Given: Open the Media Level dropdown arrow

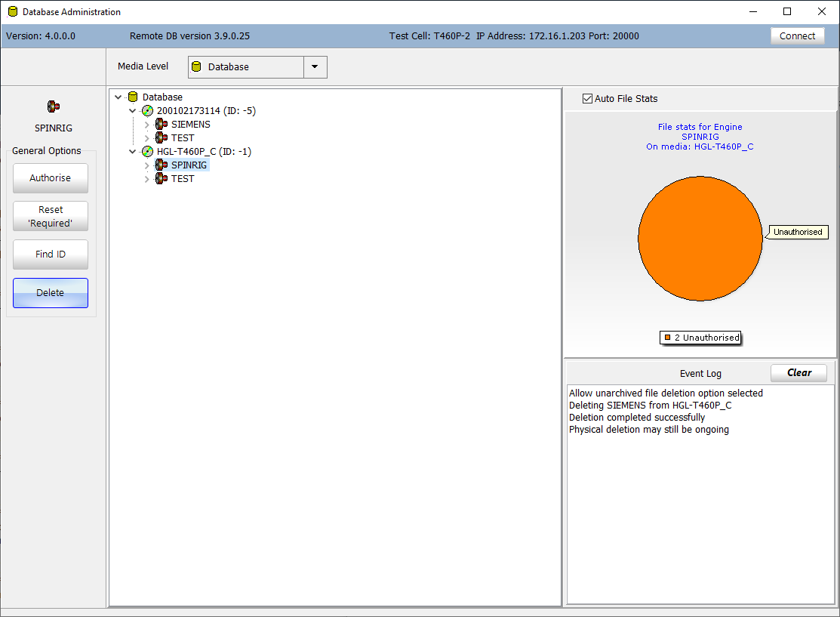Looking at the screenshot, I should 315,67.
